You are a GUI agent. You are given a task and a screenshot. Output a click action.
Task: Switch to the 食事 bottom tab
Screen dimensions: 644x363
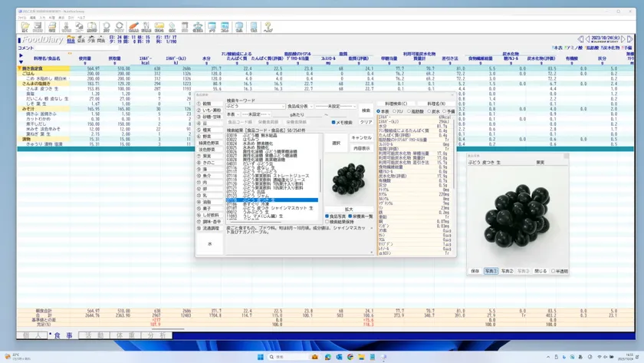pyautogui.click(x=61, y=335)
